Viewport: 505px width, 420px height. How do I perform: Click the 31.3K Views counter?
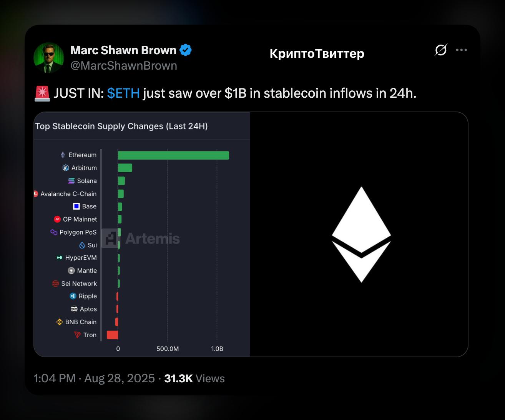[194, 378]
